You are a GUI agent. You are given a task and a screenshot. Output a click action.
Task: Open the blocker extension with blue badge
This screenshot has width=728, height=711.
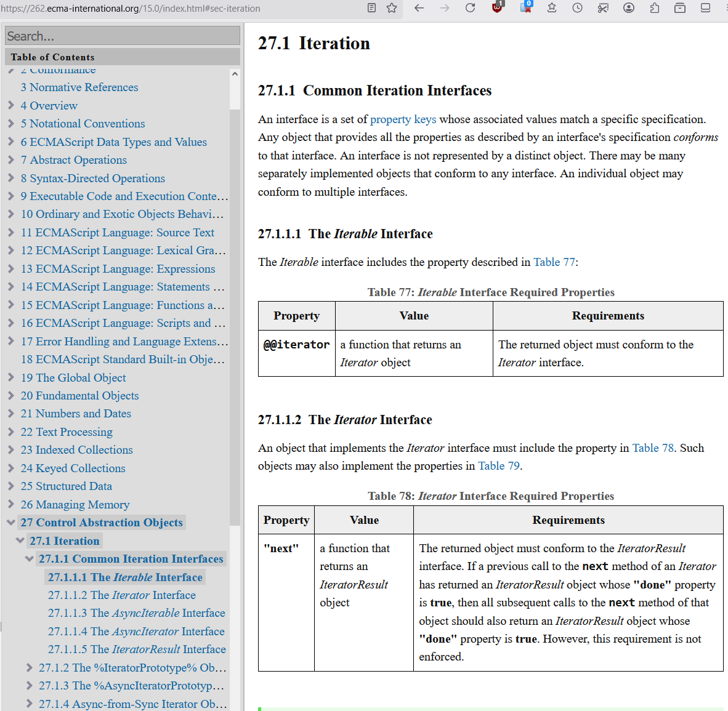coord(526,7)
